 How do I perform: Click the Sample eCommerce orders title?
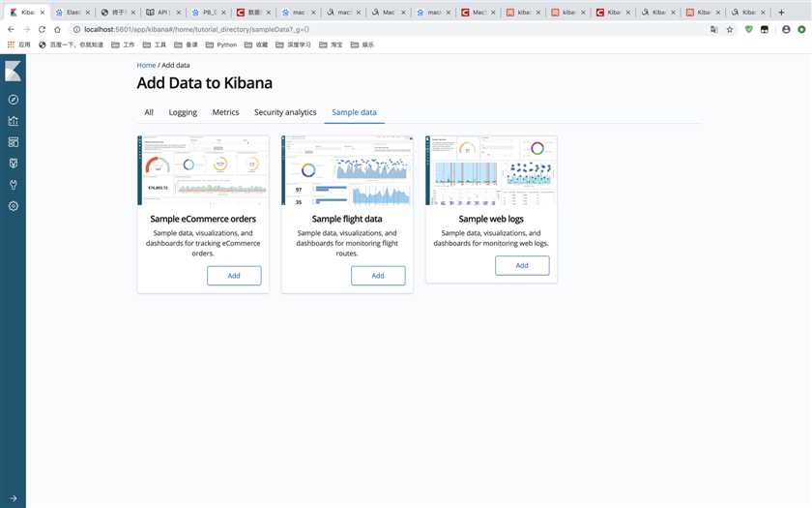coord(203,219)
